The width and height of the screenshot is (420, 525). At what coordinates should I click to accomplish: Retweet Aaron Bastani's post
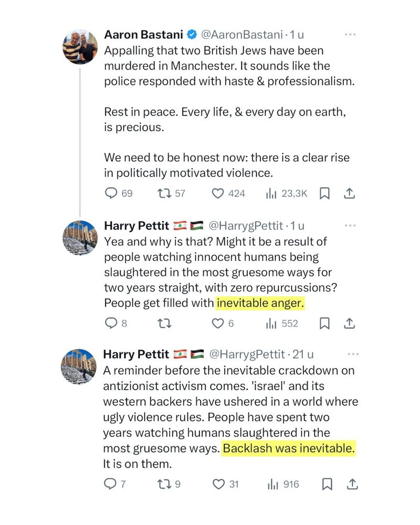click(x=163, y=193)
